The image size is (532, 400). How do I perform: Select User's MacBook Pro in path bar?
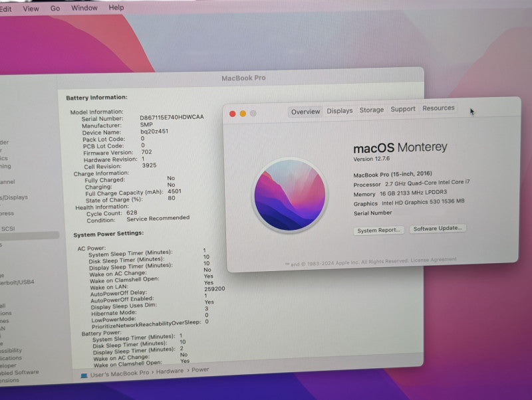(120, 373)
